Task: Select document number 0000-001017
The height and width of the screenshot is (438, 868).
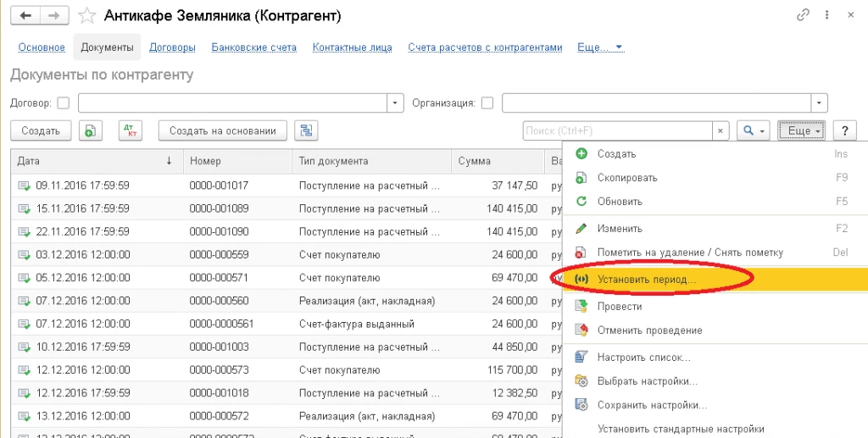Action: click(220, 186)
